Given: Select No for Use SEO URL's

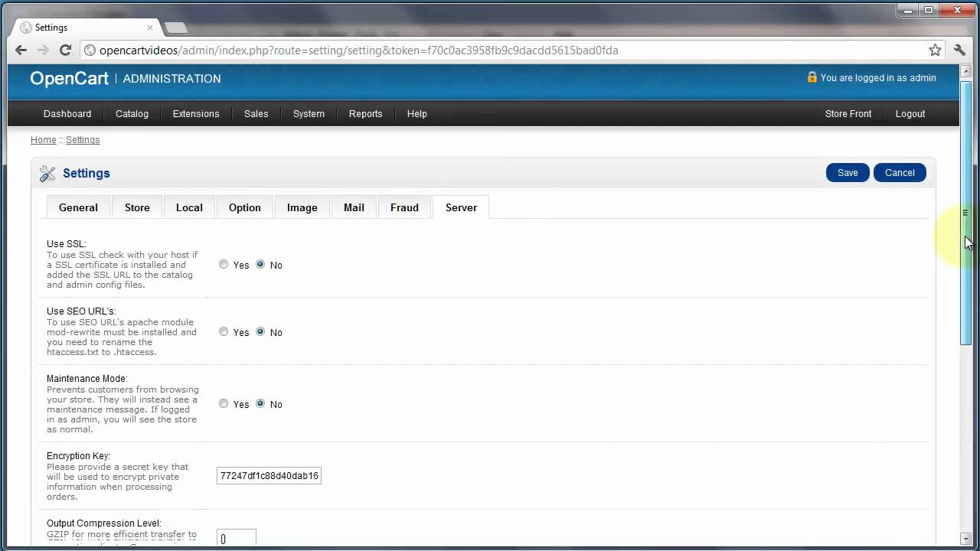Looking at the screenshot, I should point(260,331).
